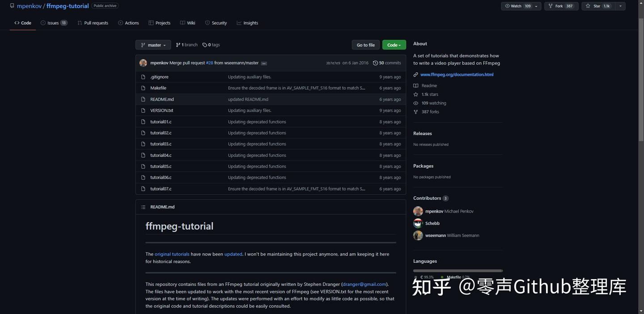Open the tags icon showing 0 tags
Screen dimensions: 644x314
pyautogui.click(x=205, y=45)
